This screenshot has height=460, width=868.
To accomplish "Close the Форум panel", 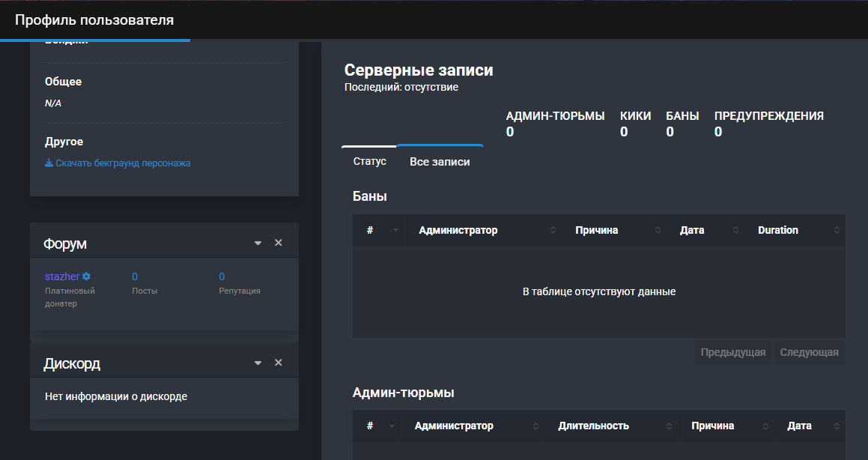I will [279, 243].
